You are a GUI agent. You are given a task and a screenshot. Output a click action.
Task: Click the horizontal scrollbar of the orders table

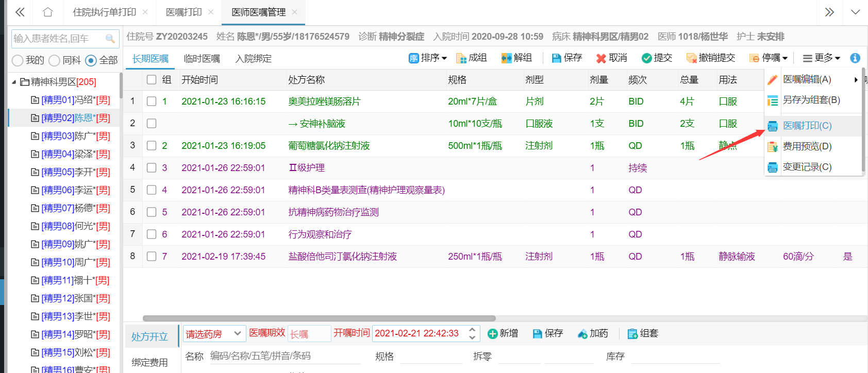[319, 318]
